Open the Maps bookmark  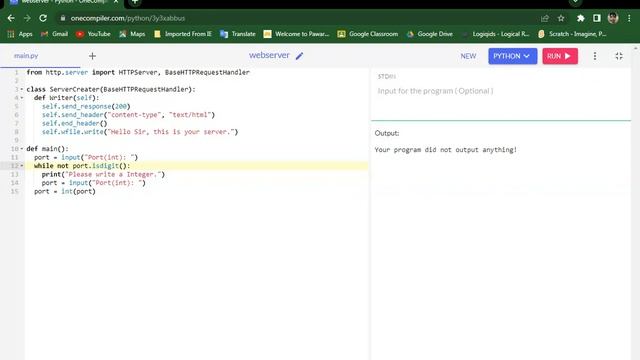[x=132, y=34]
